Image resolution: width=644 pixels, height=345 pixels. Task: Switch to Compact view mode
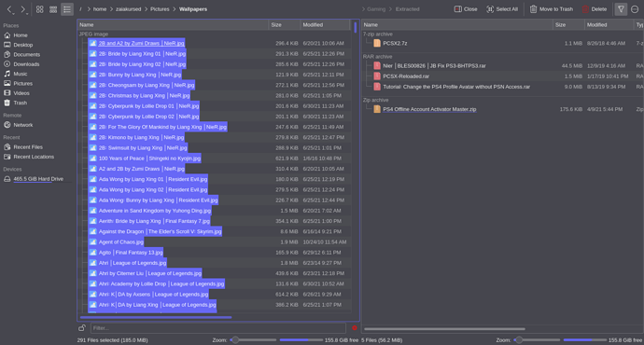[53, 9]
